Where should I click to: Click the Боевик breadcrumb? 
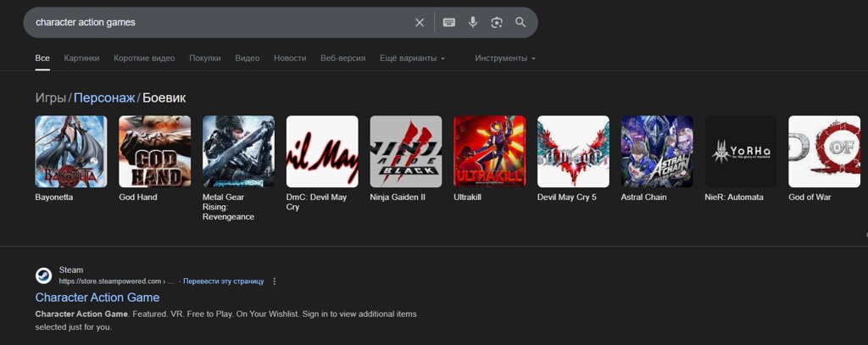point(164,98)
